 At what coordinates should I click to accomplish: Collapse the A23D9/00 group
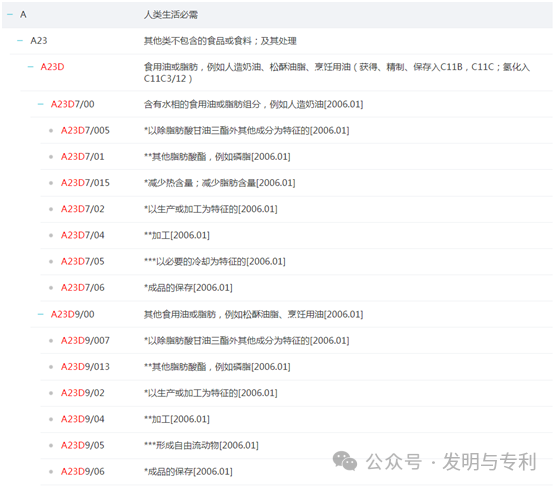coord(41,314)
